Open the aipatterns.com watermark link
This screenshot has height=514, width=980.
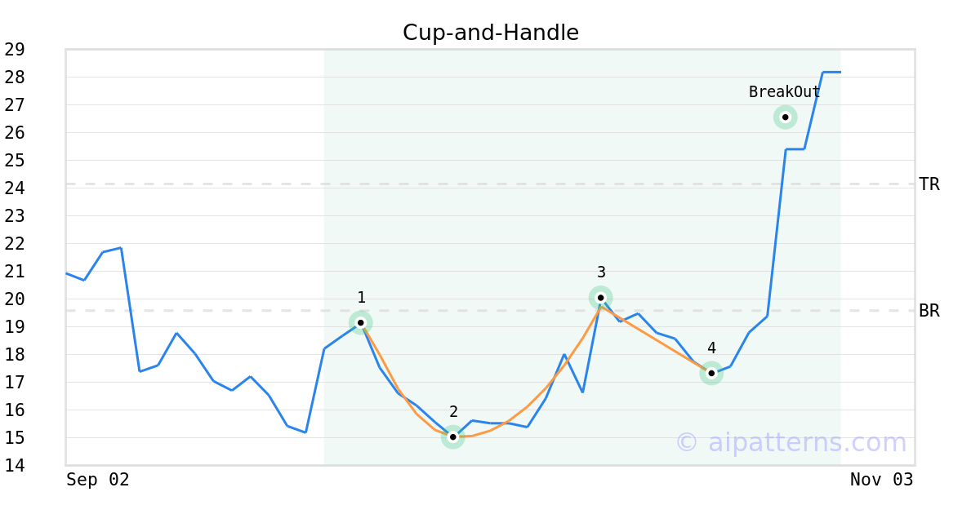pyautogui.click(x=791, y=442)
